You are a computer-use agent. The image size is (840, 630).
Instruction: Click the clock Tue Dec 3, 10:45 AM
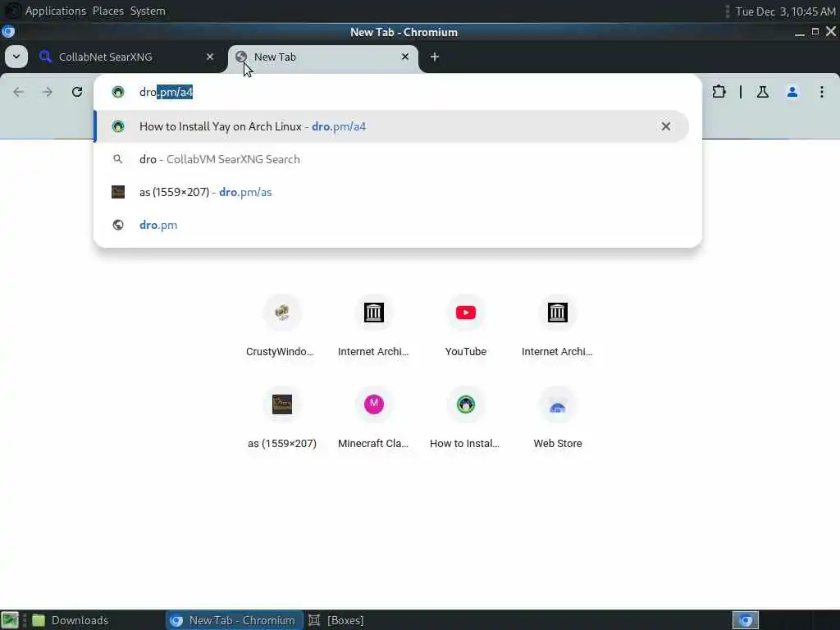click(x=785, y=11)
